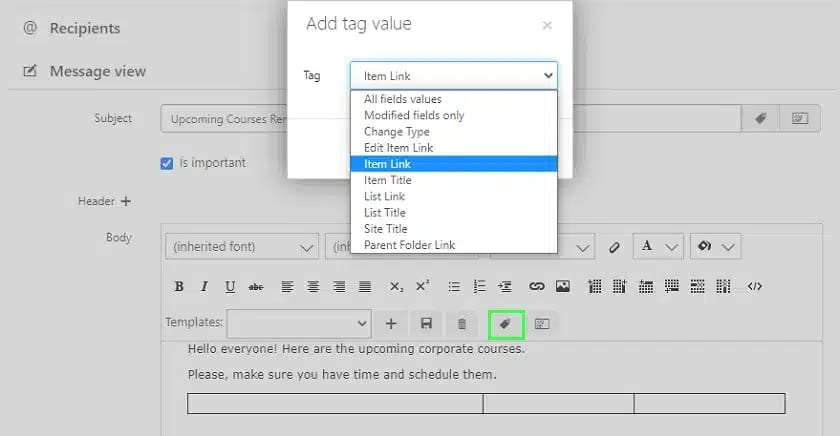Toggle bold formatting in body editor
This screenshot has width=840, height=436.
click(179, 287)
